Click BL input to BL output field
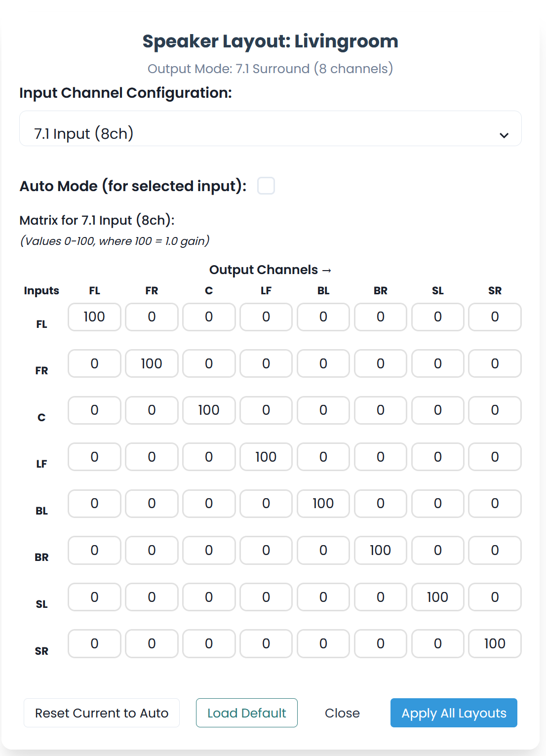The height and width of the screenshot is (756, 546). [x=323, y=504]
